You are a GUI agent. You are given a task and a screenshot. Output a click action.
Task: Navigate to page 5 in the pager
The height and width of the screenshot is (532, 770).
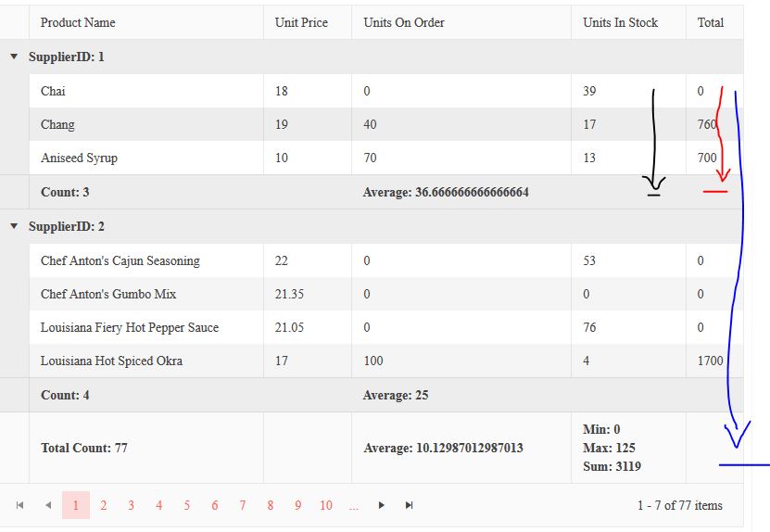coord(187,505)
